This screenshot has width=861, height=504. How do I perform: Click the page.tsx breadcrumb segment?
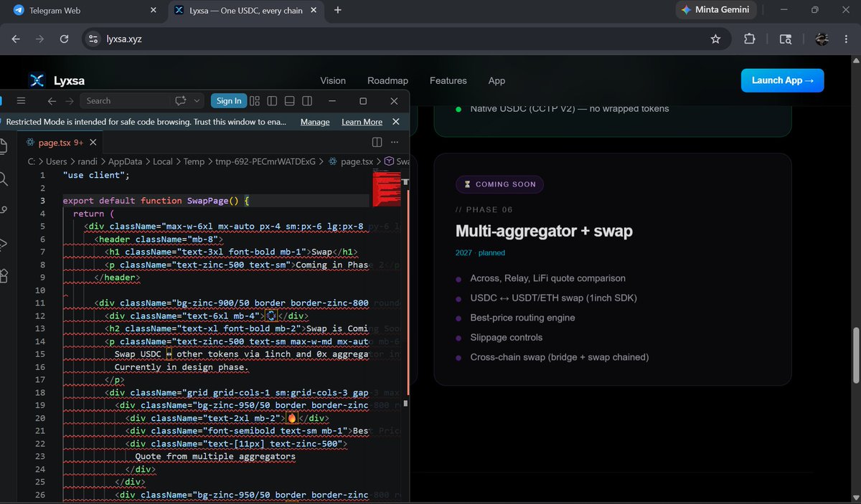351,161
